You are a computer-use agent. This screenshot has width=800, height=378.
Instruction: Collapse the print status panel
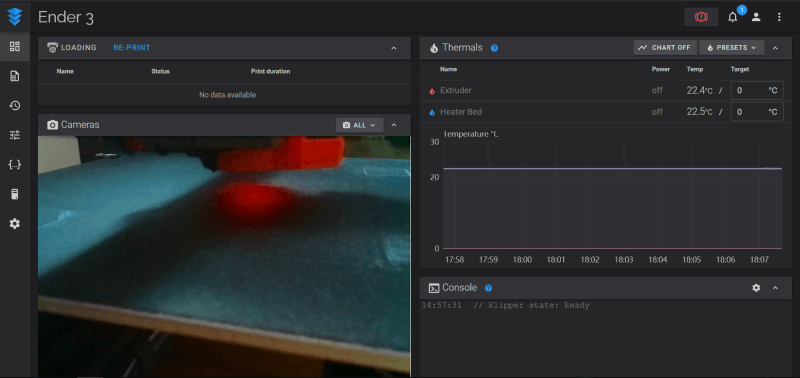click(x=394, y=48)
